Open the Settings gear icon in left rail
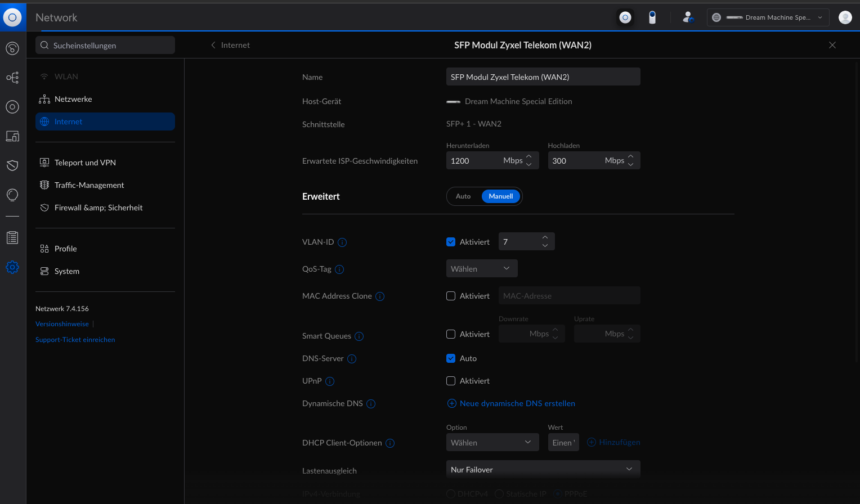The width and height of the screenshot is (860, 504). coord(12,267)
